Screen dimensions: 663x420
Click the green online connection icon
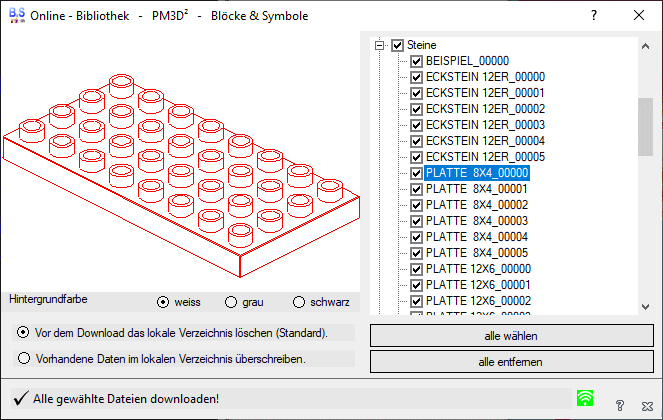pyautogui.click(x=585, y=398)
